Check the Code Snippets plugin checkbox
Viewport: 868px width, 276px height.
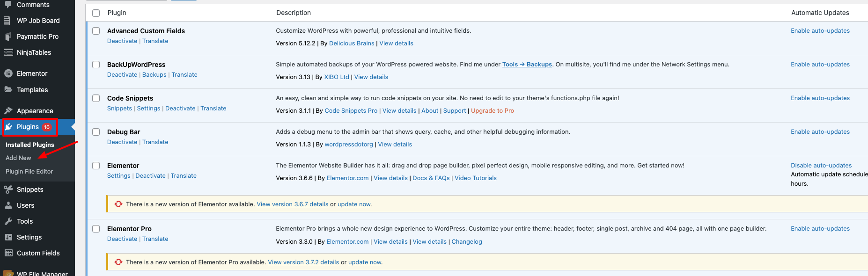pyautogui.click(x=96, y=98)
